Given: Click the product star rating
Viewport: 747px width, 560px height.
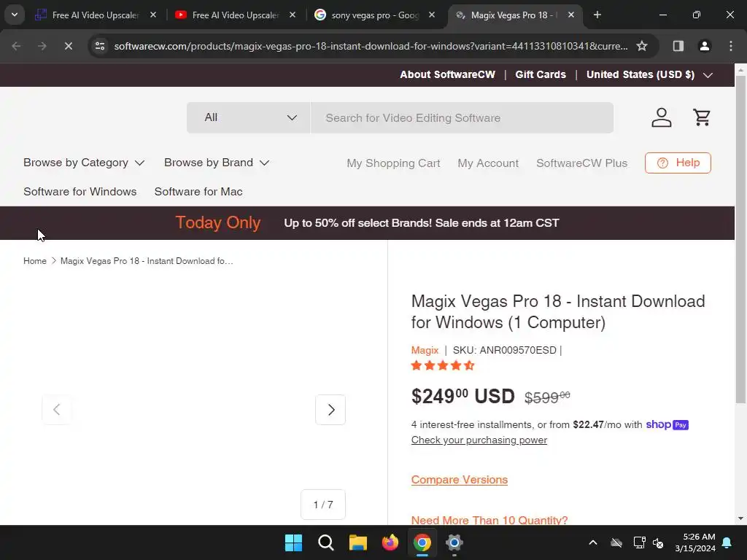Looking at the screenshot, I should click(x=443, y=366).
